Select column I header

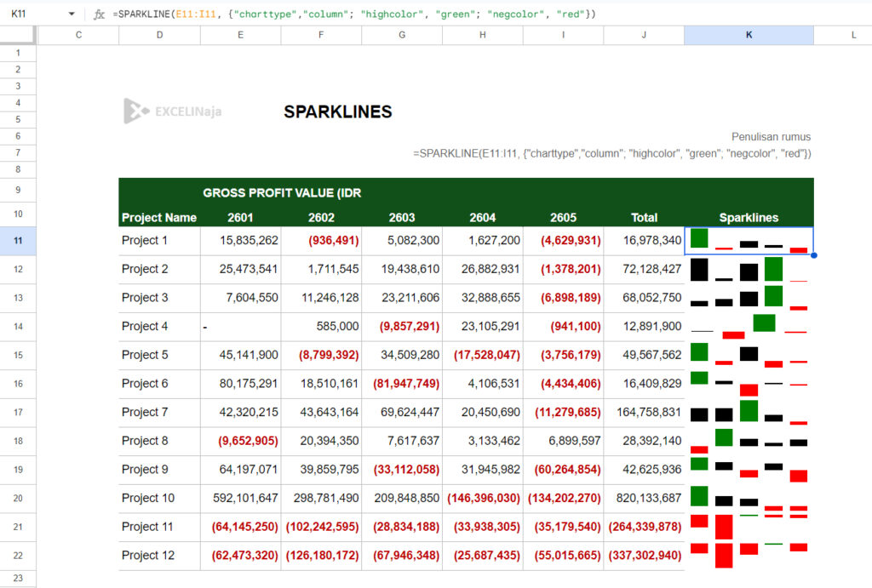coord(563,35)
